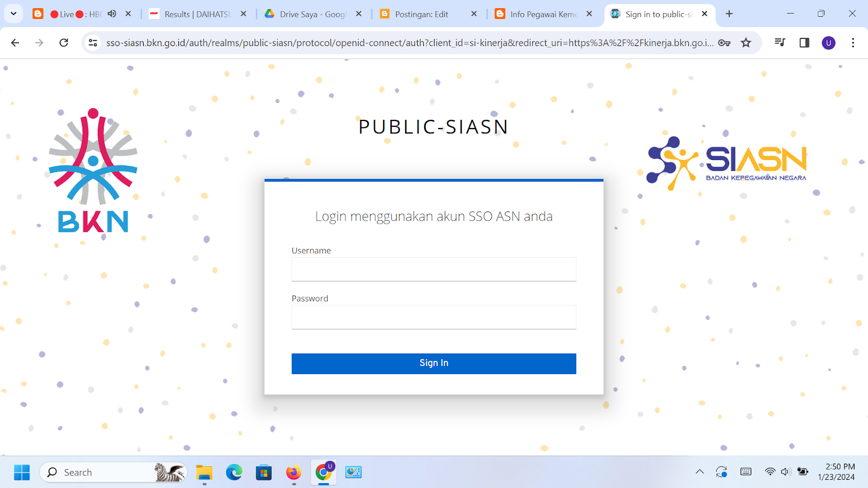This screenshot has height=488, width=868.
Task: Reload the current page
Action: pyautogui.click(x=63, y=43)
